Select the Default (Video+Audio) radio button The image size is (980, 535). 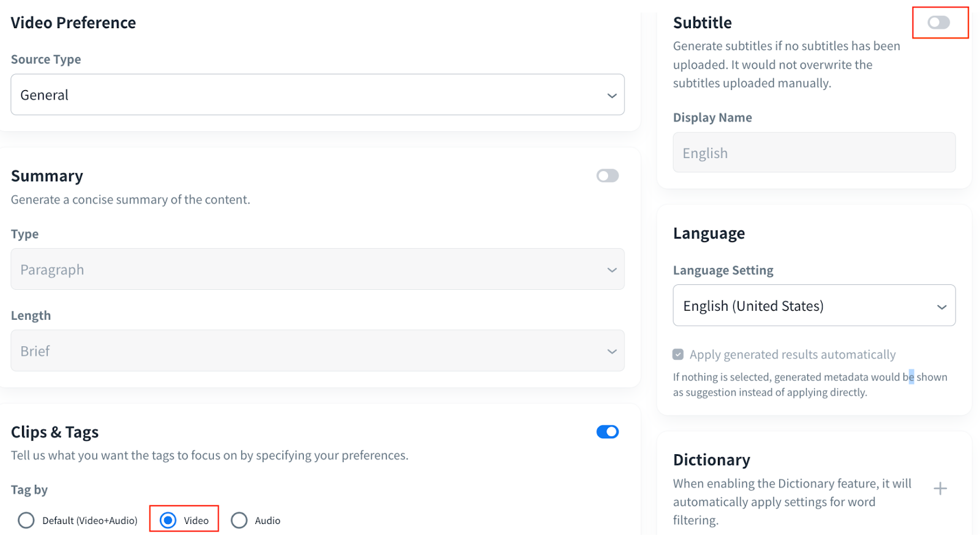click(x=26, y=520)
